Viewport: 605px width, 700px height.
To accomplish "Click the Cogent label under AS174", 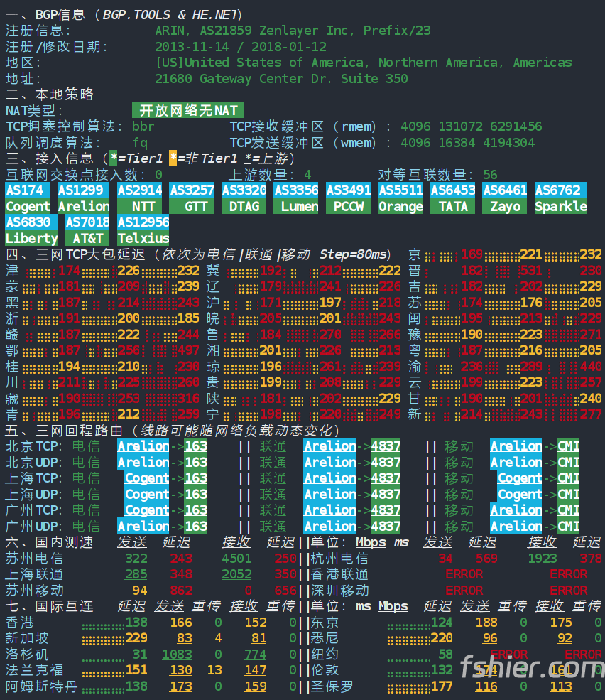I will 28,207.
